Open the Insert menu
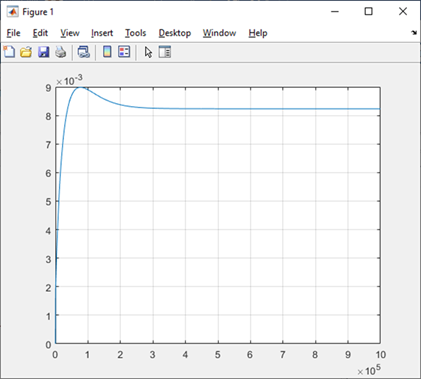 [102, 33]
